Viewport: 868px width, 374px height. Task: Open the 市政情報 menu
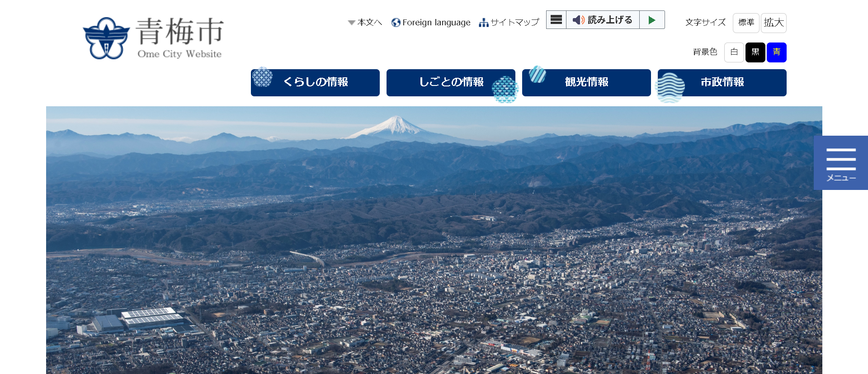(x=722, y=83)
